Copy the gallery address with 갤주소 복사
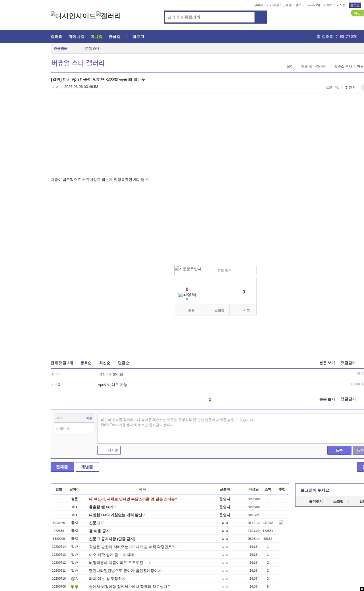The image size is (364, 591). (343, 66)
